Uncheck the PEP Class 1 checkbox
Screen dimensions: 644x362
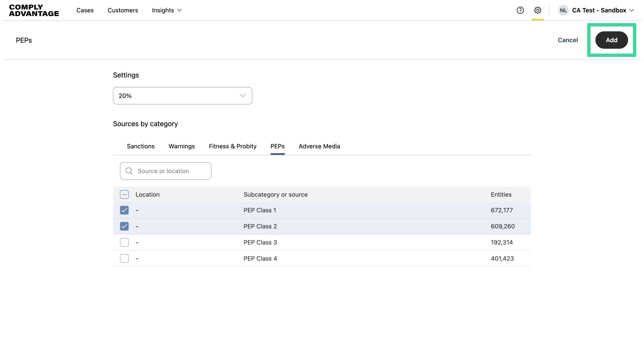pos(124,210)
